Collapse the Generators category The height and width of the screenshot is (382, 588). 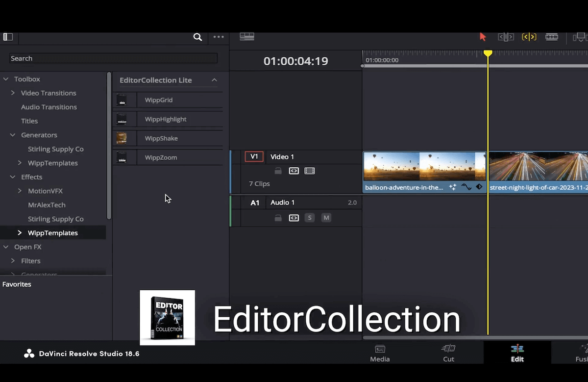[x=13, y=135]
